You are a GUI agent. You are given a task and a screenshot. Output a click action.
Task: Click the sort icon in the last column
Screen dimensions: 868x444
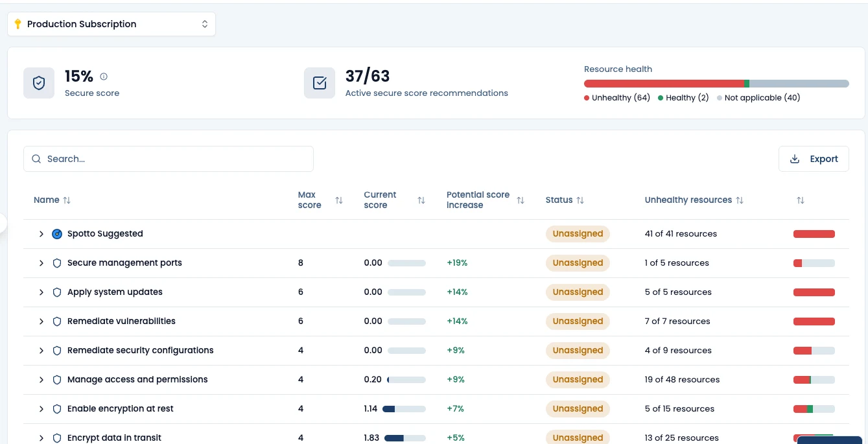(800, 200)
